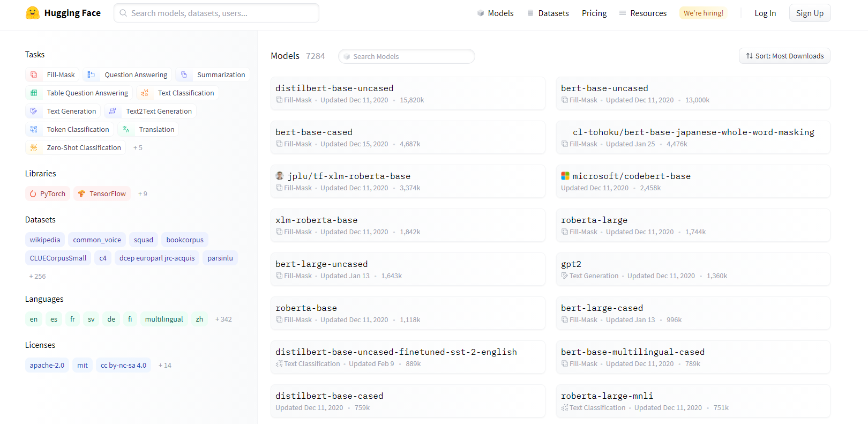The width and height of the screenshot is (868, 424).
Task: Open the cl-tohoku/bert-base-japanese-whole-word-masking card
Action: click(693, 137)
